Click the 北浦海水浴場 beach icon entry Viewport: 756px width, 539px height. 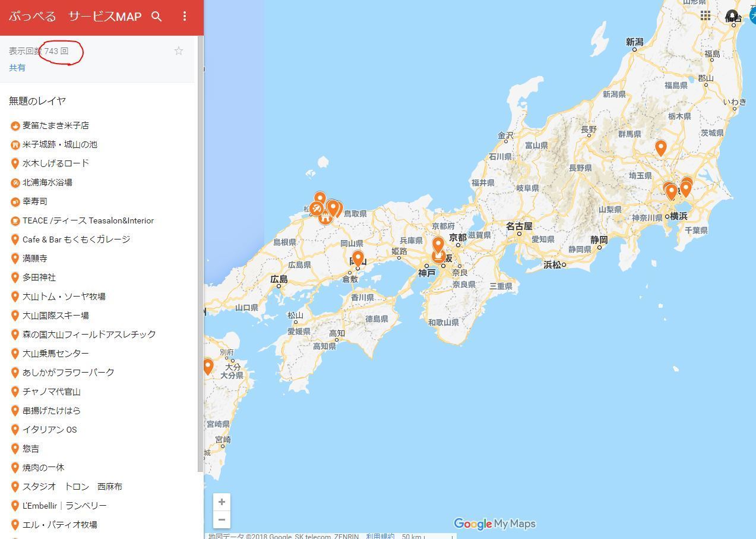click(x=47, y=182)
